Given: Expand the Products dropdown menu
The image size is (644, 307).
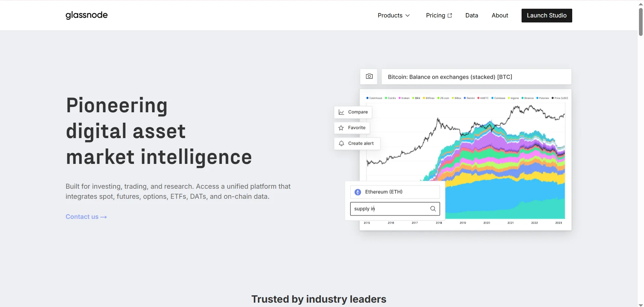Looking at the screenshot, I should coord(394,15).
